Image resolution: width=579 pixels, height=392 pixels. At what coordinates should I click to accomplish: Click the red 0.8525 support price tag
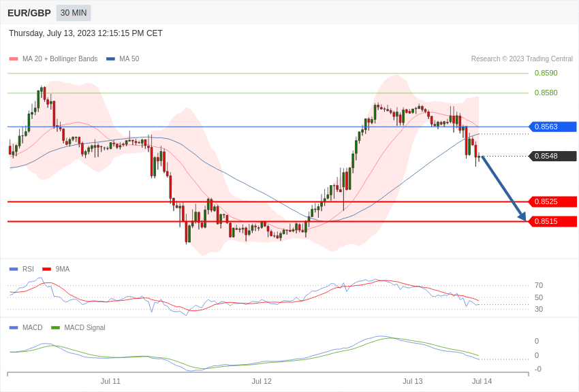click(553, 201)
